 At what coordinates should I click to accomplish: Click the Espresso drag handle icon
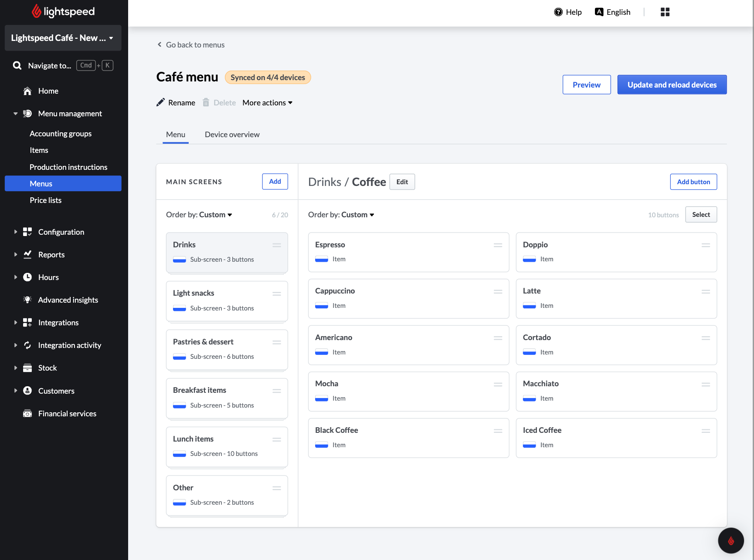click(x=498, y=245)
